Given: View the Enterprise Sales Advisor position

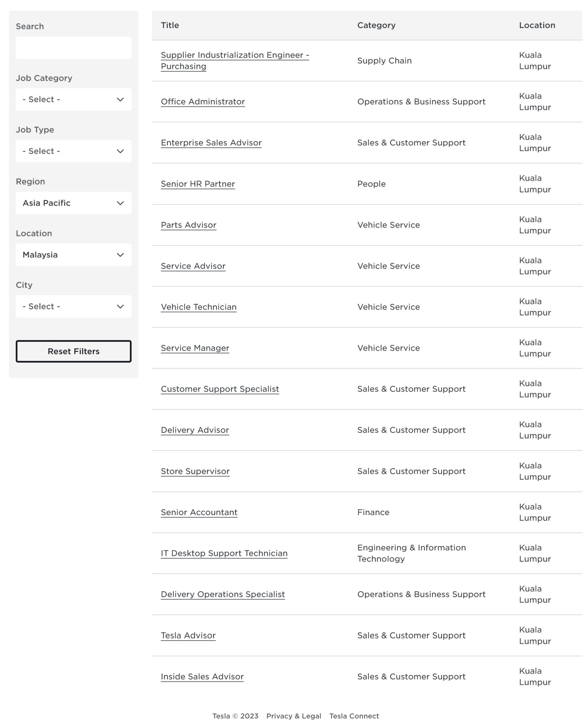Looking at the screenshot, I should pyautogui.click(x=211, y=143).
